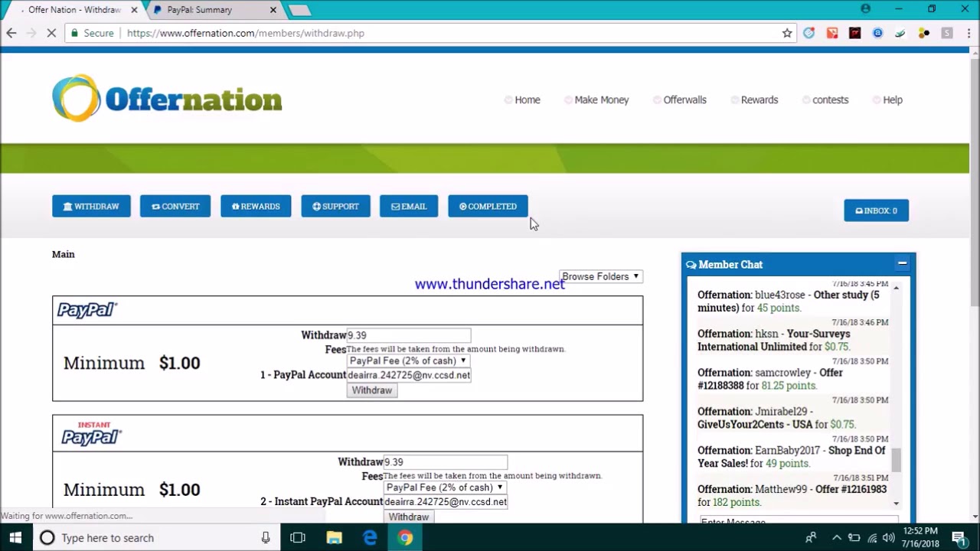This screenshot has height=551, width=980.
Task: Click the CONVERT button
Action: point(175,207)
